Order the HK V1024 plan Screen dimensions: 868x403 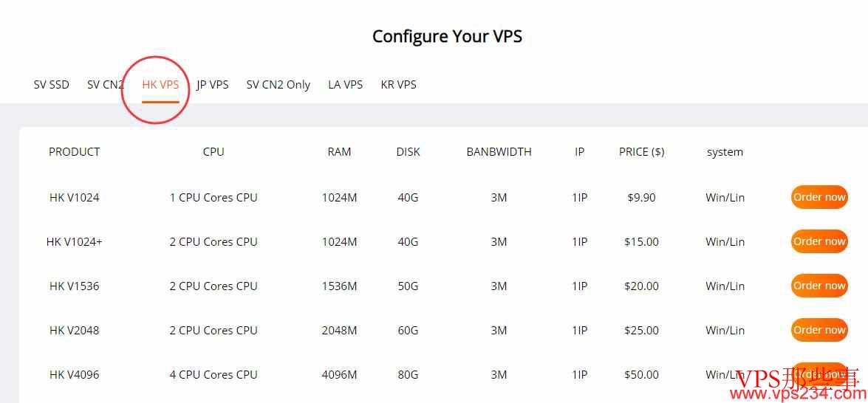[x=819, y=197]
